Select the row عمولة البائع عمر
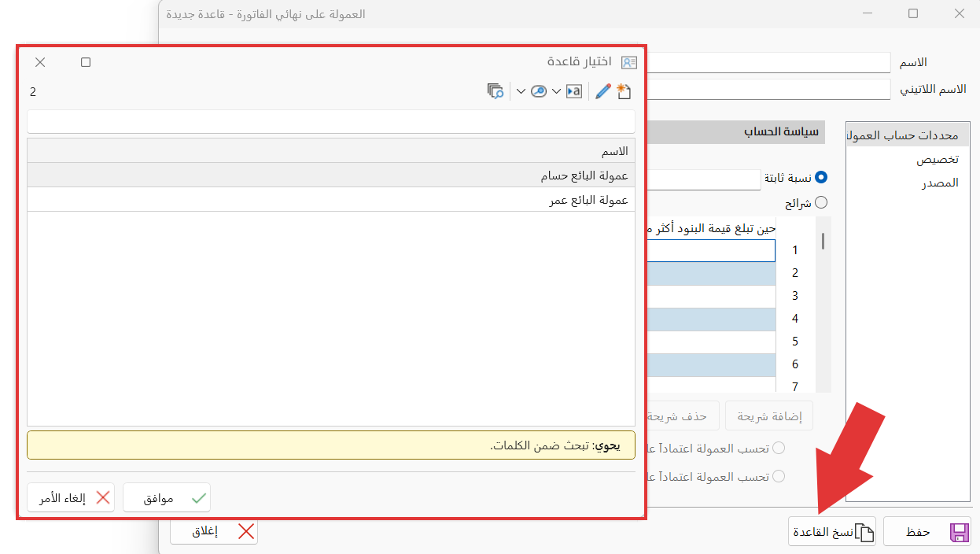Viewport: 980px width, 554px height. [x=331, y=200]
